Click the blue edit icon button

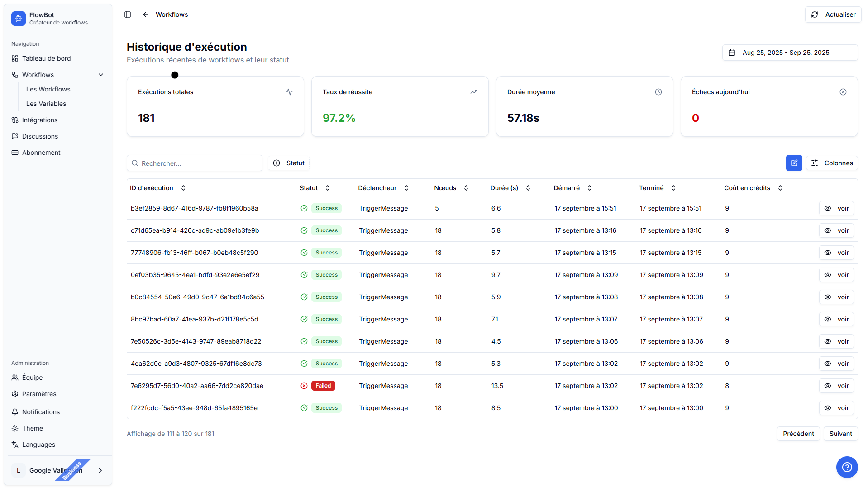coord(794,163)
